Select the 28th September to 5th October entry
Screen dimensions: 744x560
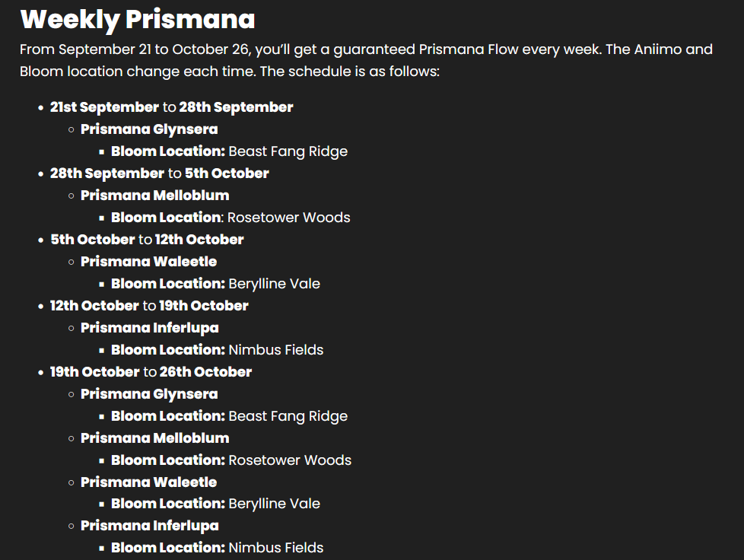[160, 173]
